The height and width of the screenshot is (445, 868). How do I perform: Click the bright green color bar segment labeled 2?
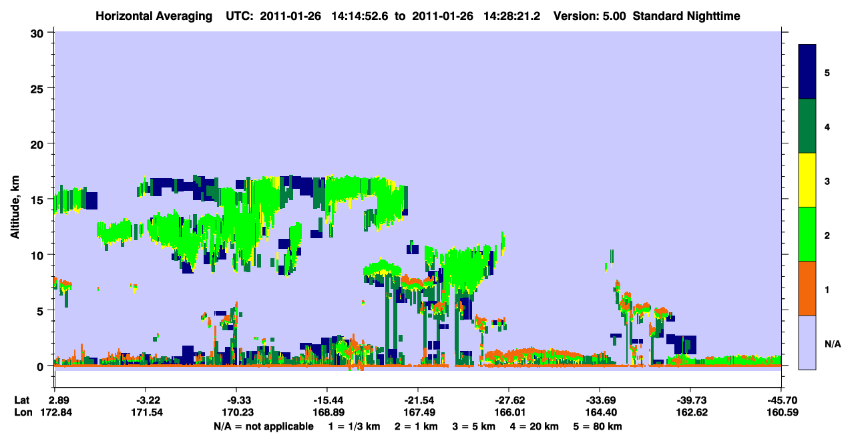pyautogui.click(x=807, y=234)
